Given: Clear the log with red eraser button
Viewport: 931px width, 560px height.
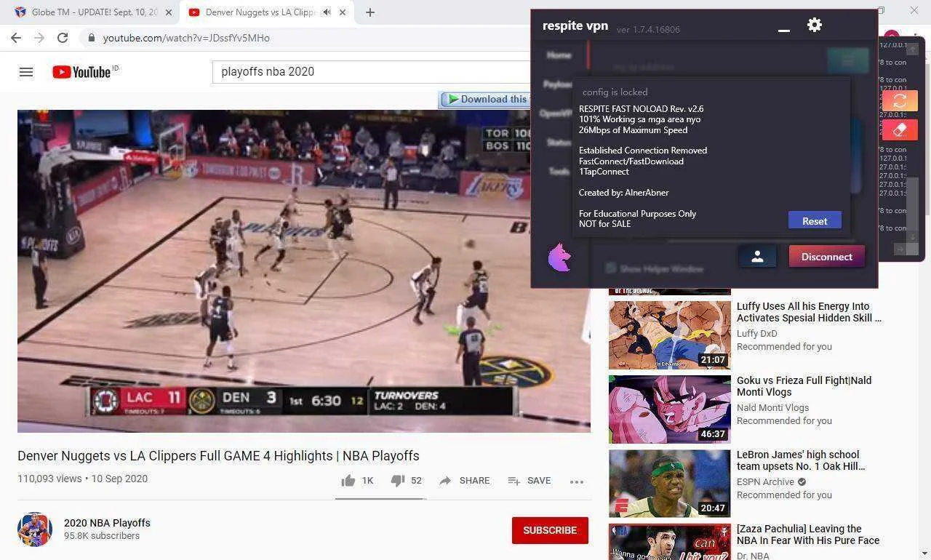Looking at the screenshot, I should (x=900, y=130).
